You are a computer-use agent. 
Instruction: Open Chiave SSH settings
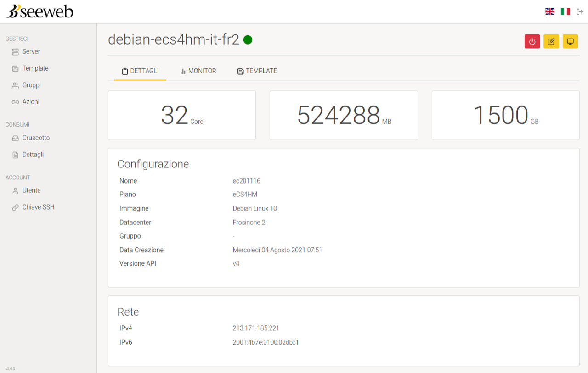(38, 207)
